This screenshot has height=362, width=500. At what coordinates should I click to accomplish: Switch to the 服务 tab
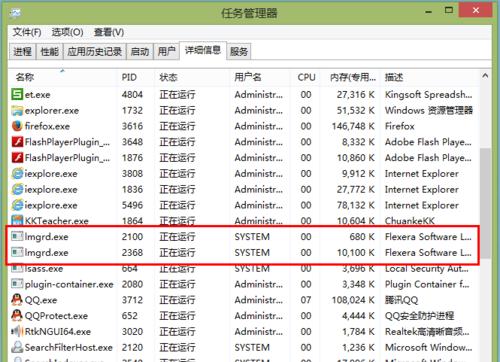pyautogui.click(x=239, y=52)
